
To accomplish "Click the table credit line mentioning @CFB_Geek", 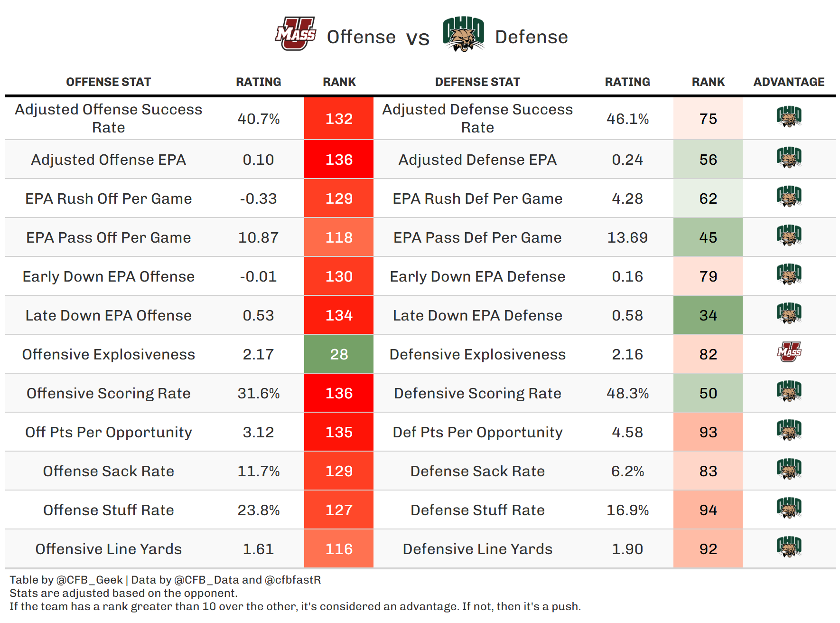I will (165, 580).
